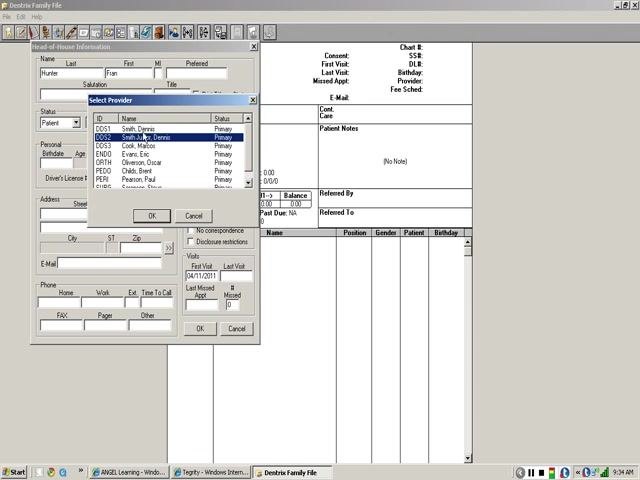This screenshot has height=480, width=640.
Task: Click the recorder back arrow in taskbar
Action: point(520,473)
